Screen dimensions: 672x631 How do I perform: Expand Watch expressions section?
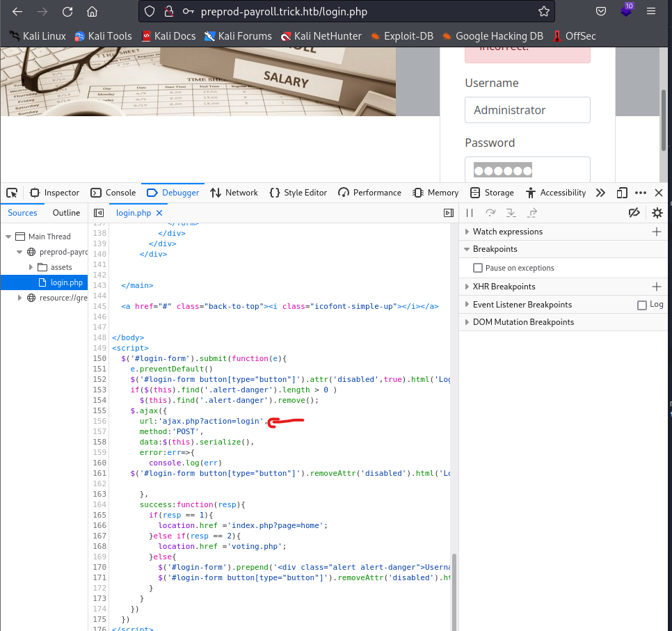point(467,232)
